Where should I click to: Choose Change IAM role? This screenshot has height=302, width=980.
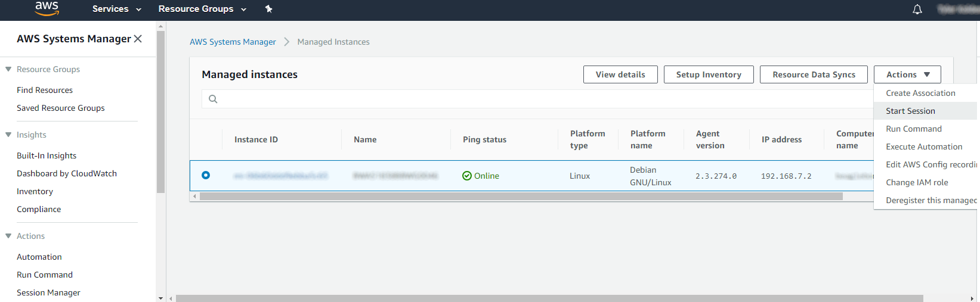925,182
